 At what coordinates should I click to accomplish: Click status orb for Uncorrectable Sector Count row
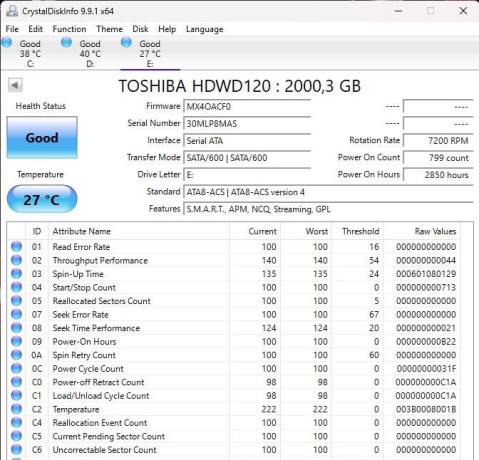coord(16,449)
